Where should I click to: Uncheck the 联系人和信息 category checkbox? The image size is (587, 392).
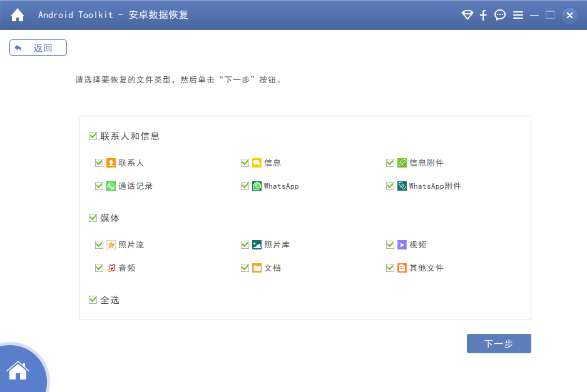[92, 135]
